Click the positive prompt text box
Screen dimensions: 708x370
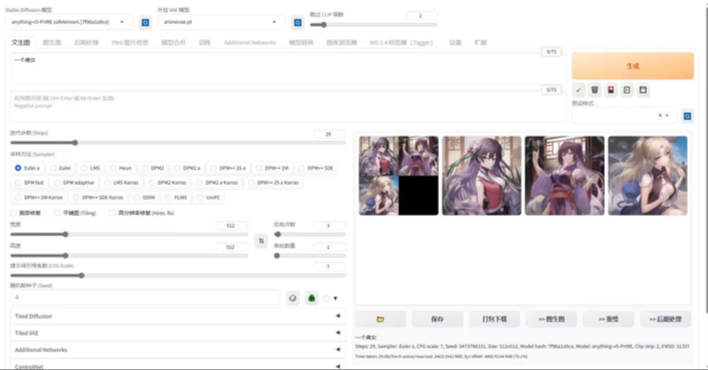288,69
